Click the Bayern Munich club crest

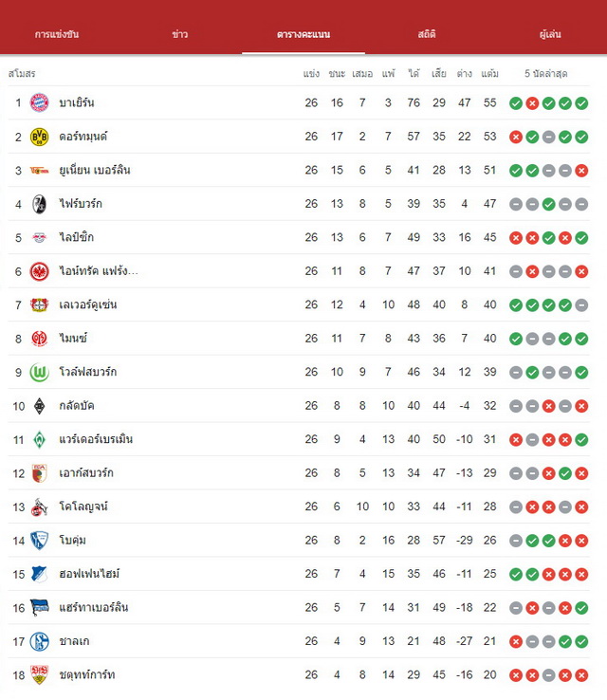click(x=39, y=102)
